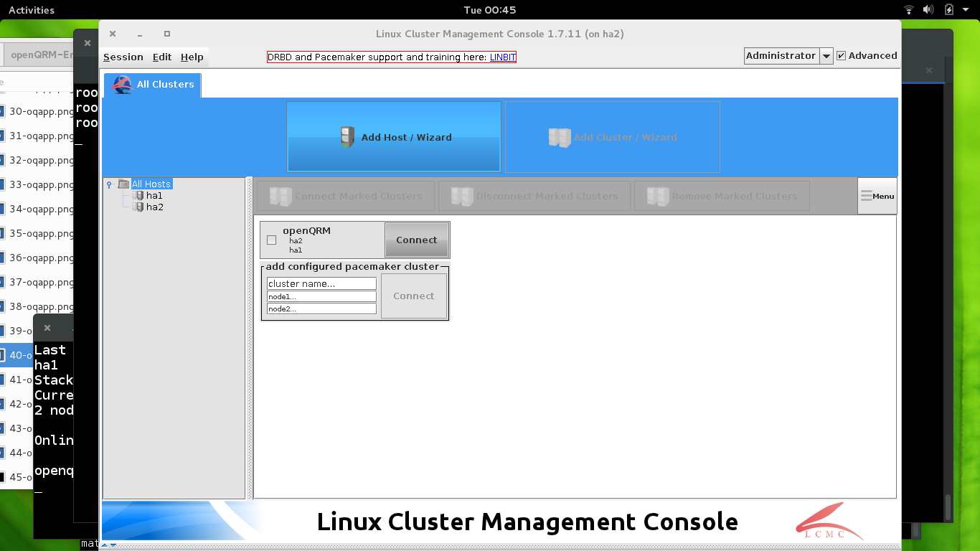Click Add Cluster / Wizard button
This screenshot has height=551, width=980.
click(613, 137)
